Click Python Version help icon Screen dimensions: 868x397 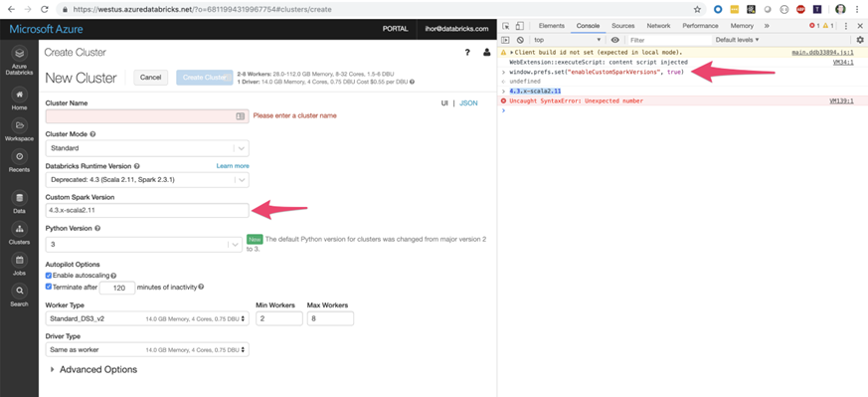coord(97,228)
